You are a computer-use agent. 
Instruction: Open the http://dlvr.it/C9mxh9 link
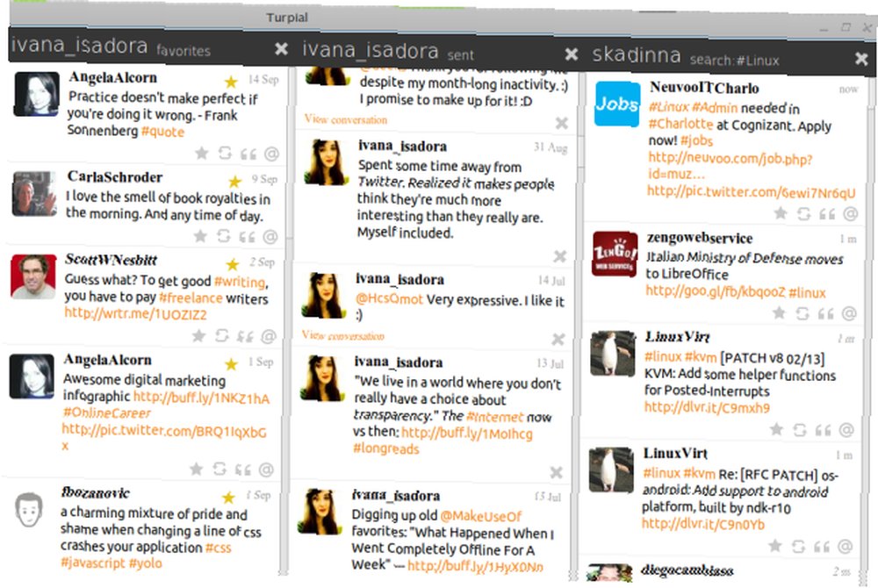[707, 407]
